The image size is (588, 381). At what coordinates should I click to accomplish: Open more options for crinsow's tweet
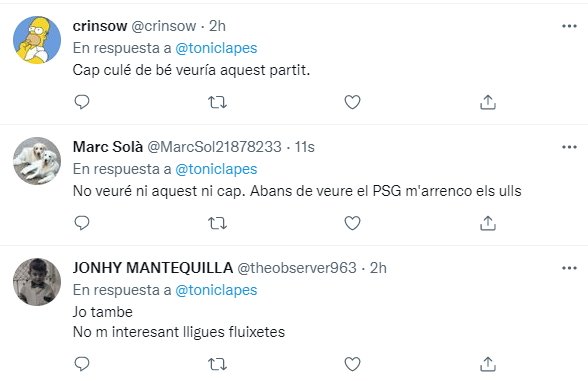569,26
